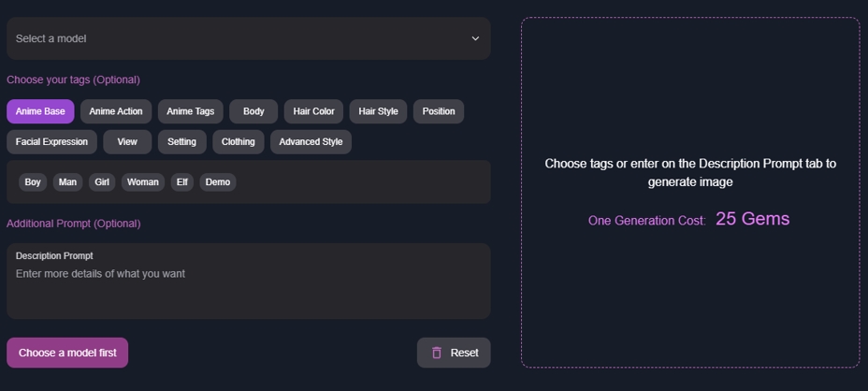
Task: Switch to the Position category
Action: (439, 111)
